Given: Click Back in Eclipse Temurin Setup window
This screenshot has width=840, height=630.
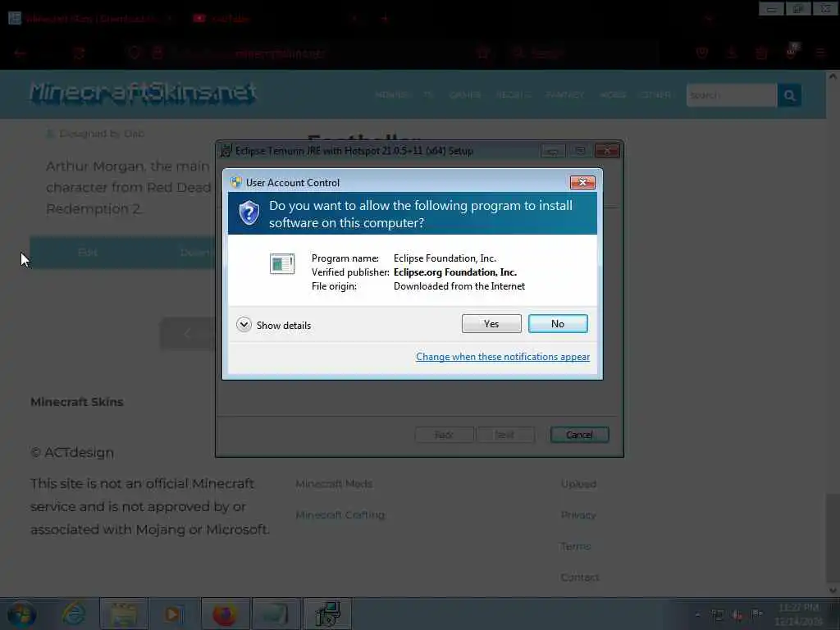Looking at the screenshot, I should point(444,435).
